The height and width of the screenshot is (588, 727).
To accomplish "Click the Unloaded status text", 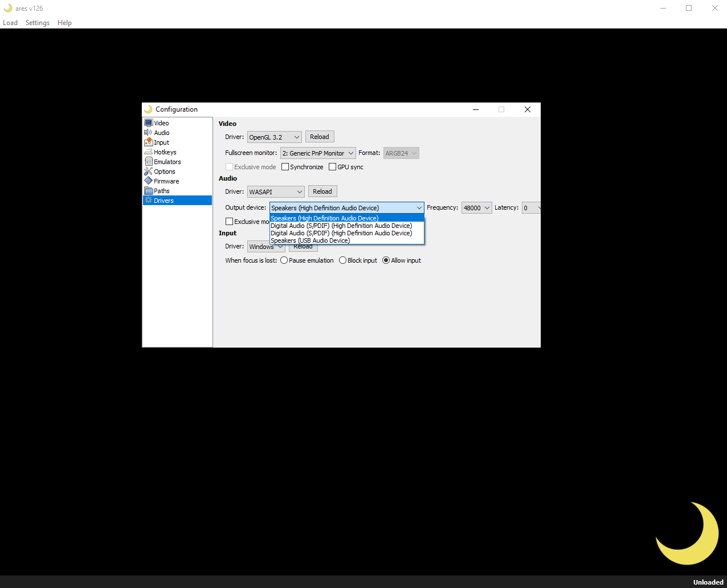I will tap(708, 582).
